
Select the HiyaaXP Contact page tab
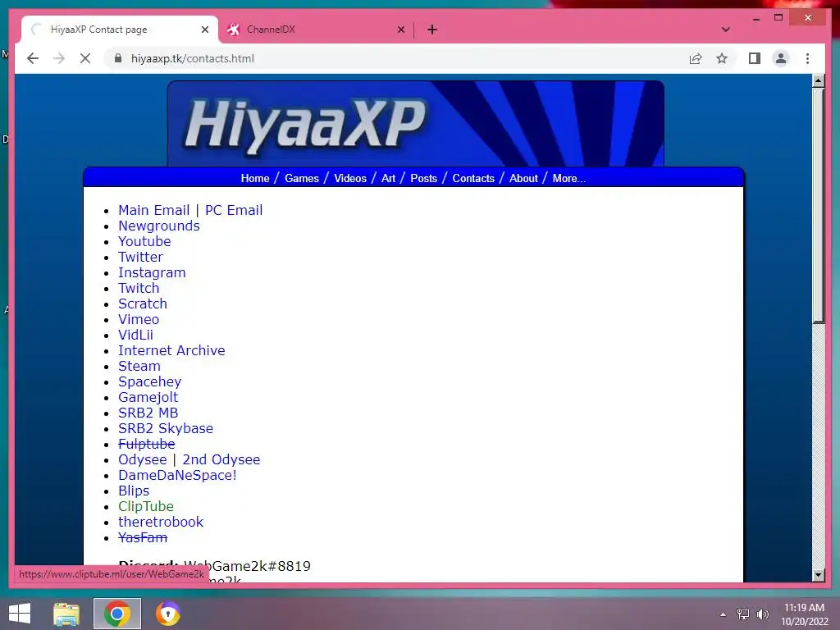coord(120,30)
